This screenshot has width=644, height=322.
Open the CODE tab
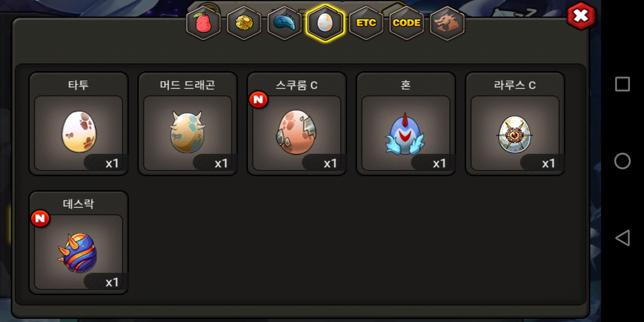pos(407,23)
